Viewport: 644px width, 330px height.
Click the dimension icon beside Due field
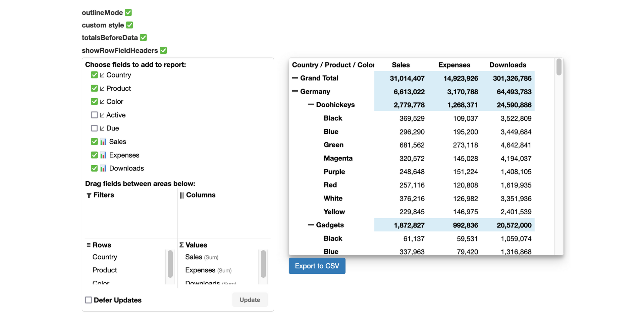tap(102, 128)
